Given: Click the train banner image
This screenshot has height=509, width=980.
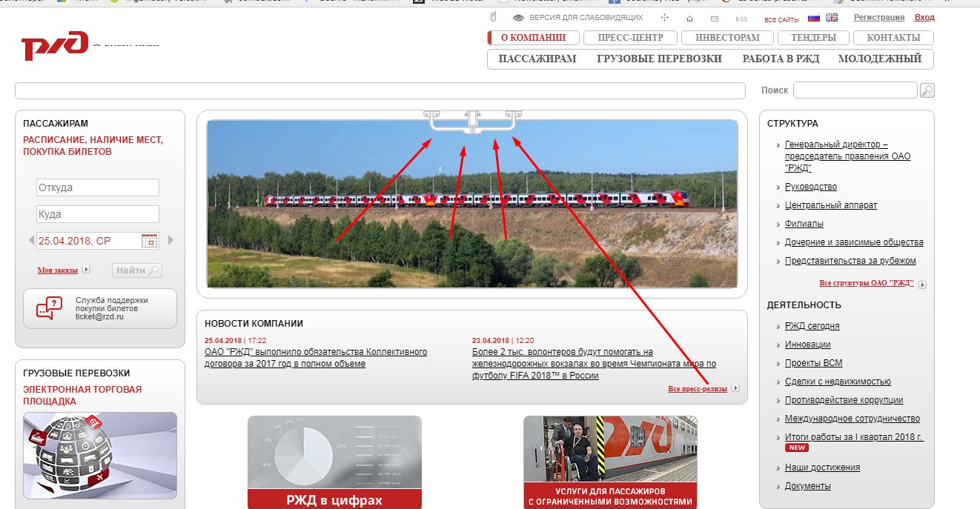Looking at the screenshot, I should (x=472, y=204).
